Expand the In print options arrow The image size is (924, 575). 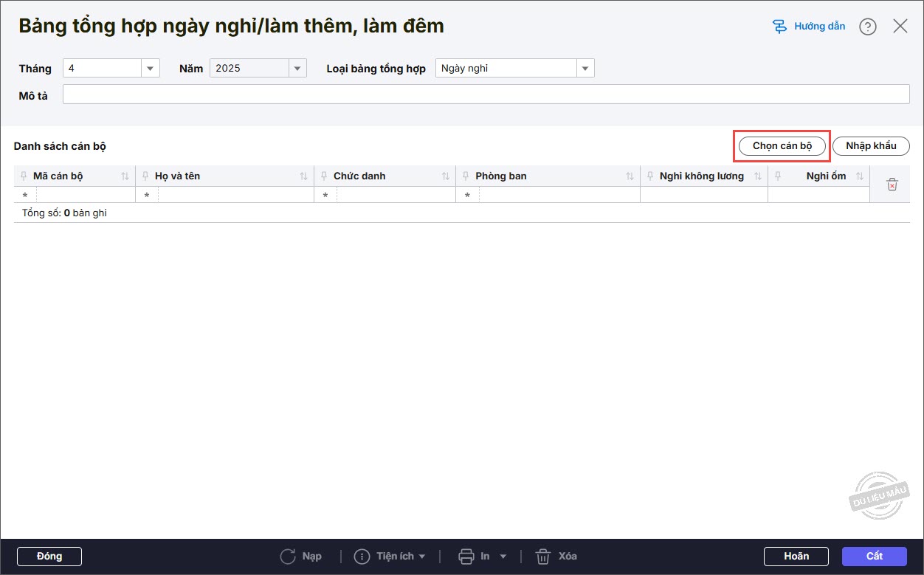(503, 557)
